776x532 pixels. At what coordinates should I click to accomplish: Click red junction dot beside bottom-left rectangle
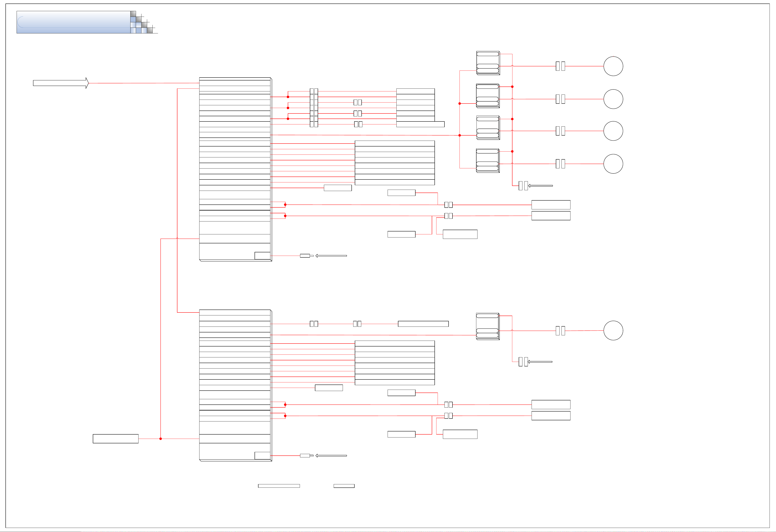[x=161, y=439]
